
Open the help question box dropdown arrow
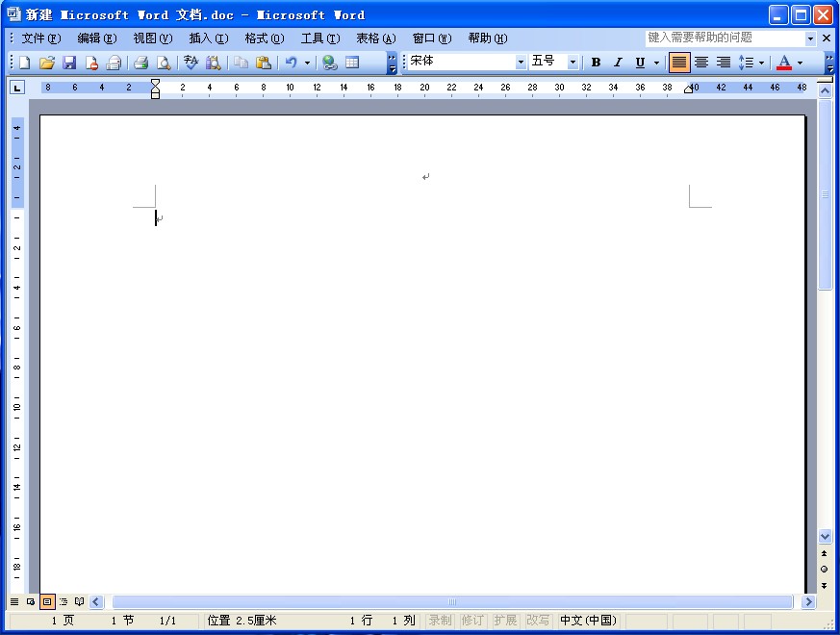pos(810,38)
